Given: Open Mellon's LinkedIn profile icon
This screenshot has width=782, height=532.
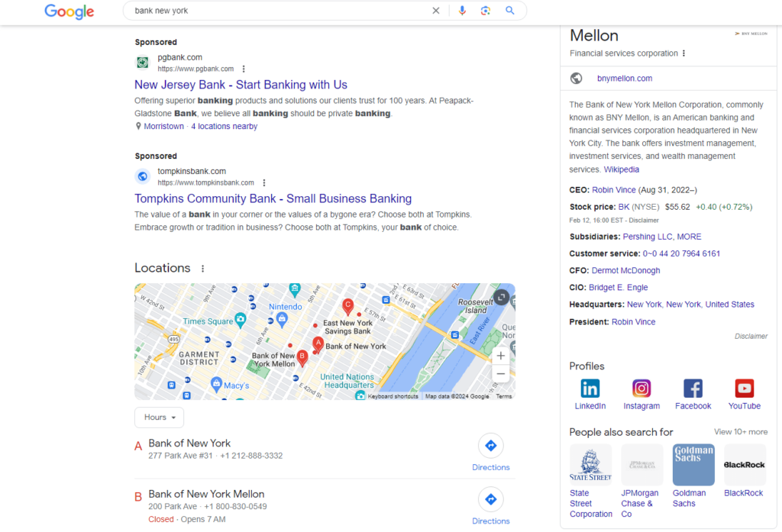Looking at the screenshot, I should pyautogui.click(x=590, y=389).
